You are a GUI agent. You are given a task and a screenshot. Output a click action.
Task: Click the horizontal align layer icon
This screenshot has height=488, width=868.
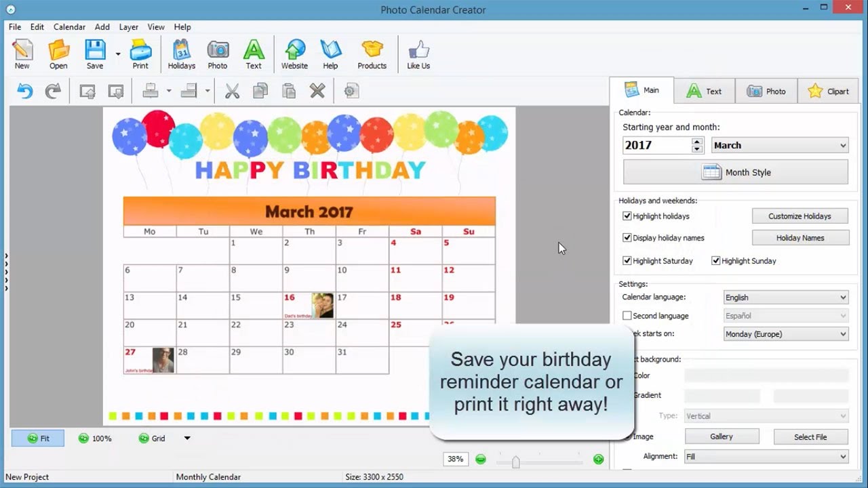tap(151, 91)
